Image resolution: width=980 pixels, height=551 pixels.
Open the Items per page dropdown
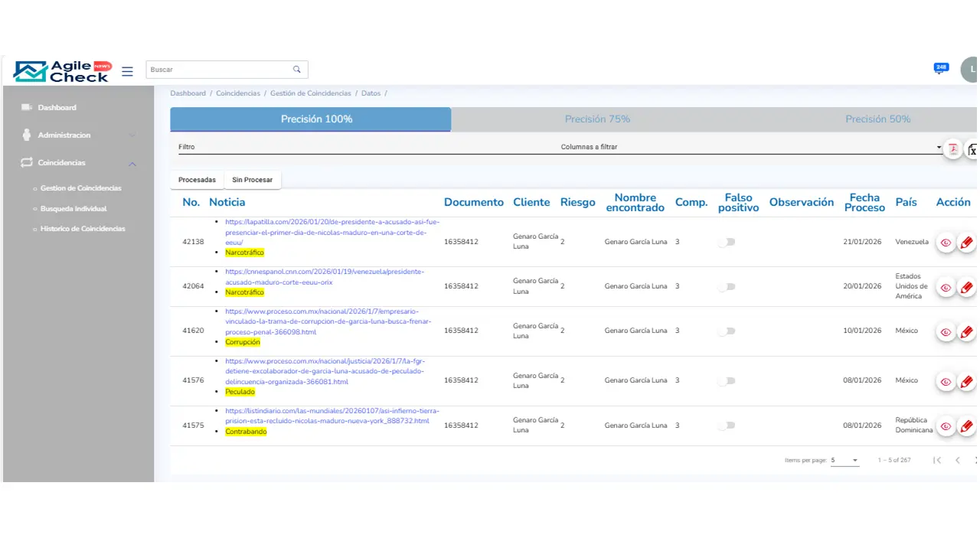click(x=844, y=460)
